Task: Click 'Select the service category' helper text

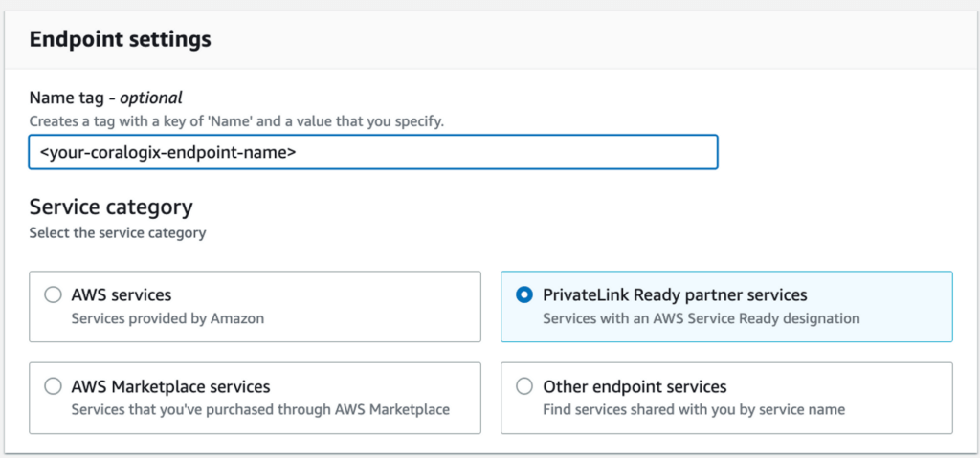Action: [118, 232]
